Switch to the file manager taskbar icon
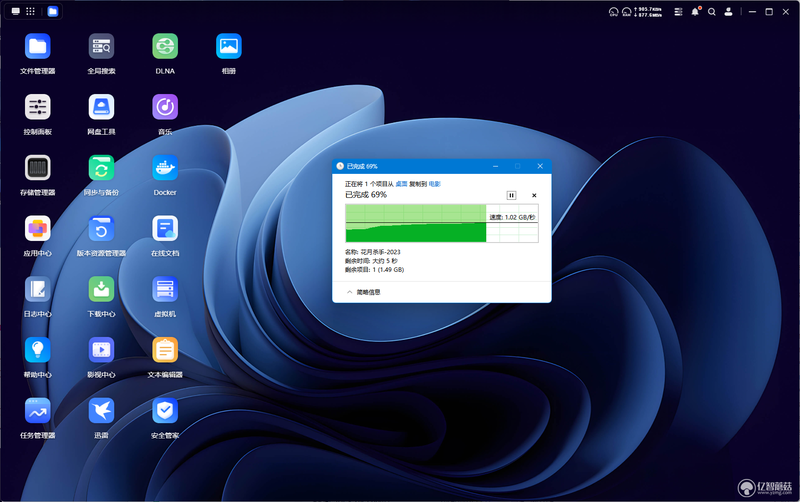The image size is (800, 502). [53, 11]
